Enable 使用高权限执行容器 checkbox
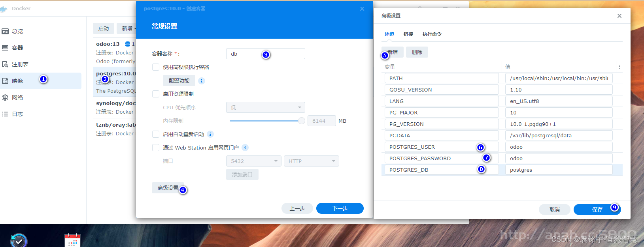This screenshot has height=247, width=644. click(x=156, y=67)
